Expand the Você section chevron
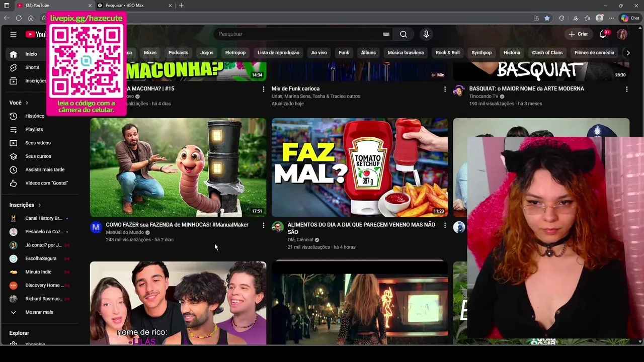The height and width of the screenshot is (362, 644). click(x=27, y=103)
